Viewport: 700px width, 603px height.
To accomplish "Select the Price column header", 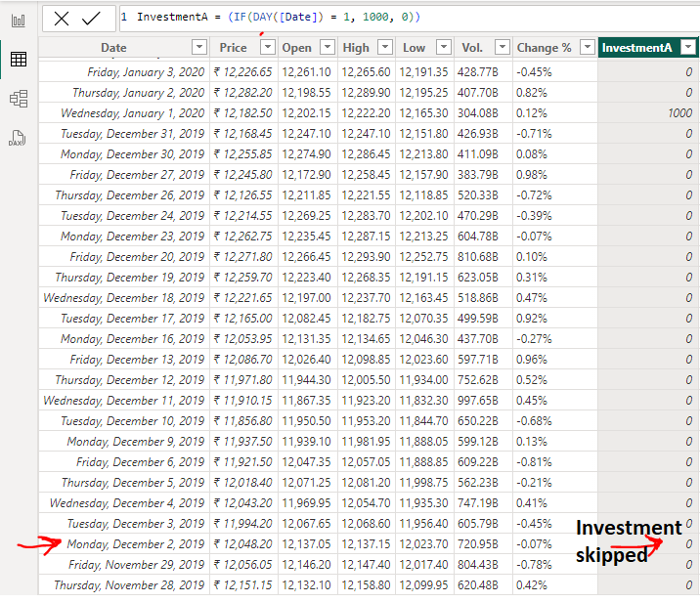I will click(x=233, y=47).
